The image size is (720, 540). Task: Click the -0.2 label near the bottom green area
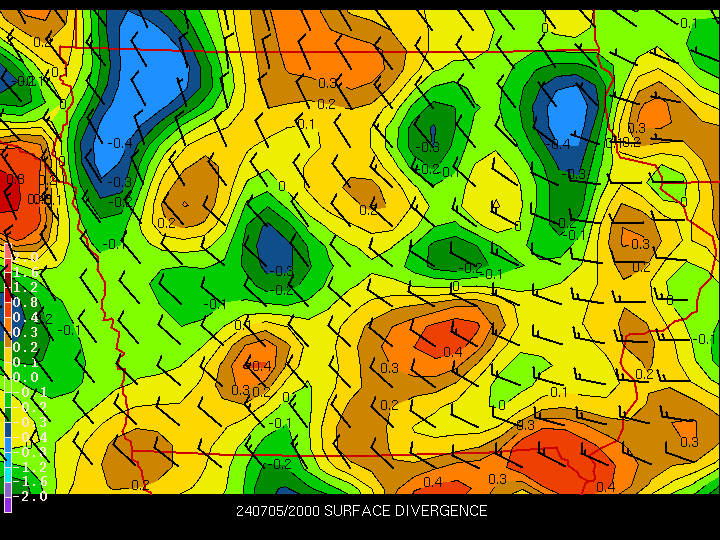280,464
